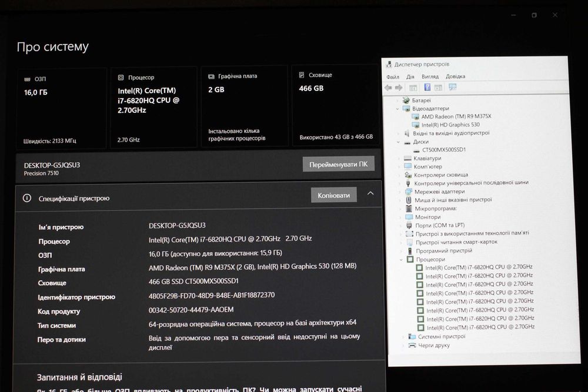Screen dimensions: 588x392
Task: Select the Процесори category label
Action: pyautogui.click(x=430, y=259)
